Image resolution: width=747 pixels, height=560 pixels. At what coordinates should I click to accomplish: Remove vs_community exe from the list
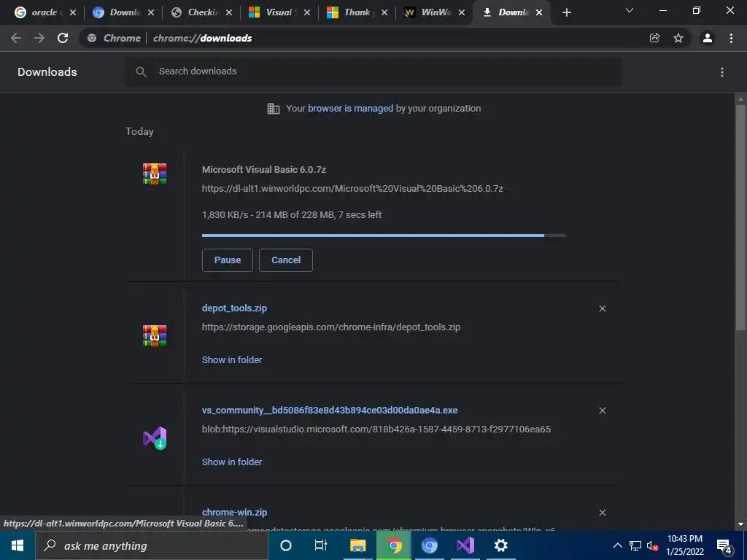pyautogui.click(x=602, y=411)
